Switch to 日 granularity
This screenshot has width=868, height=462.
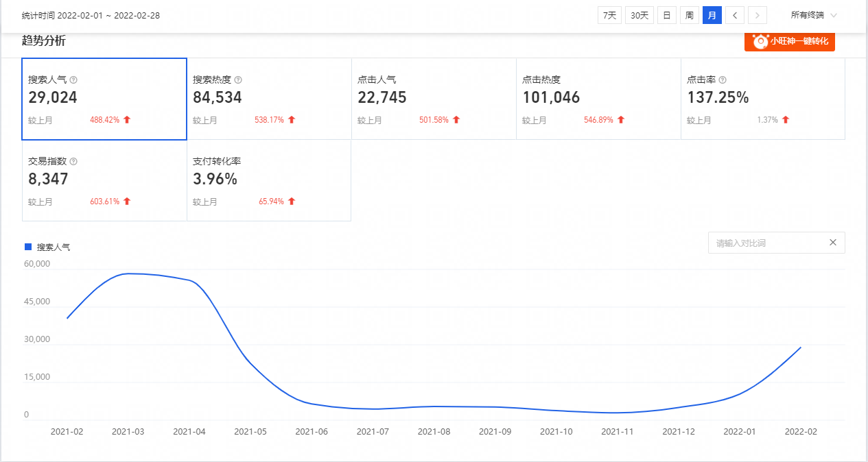pos(666,15)
